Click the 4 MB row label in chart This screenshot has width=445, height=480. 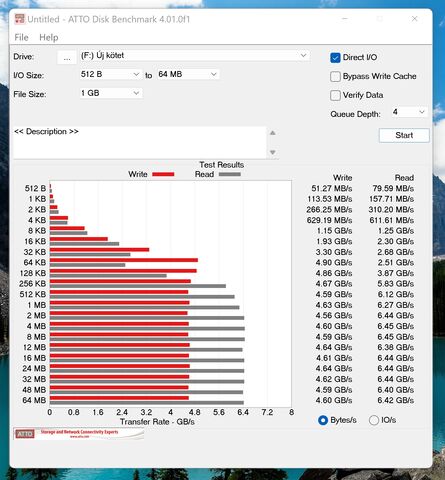(x=36, y=326)
